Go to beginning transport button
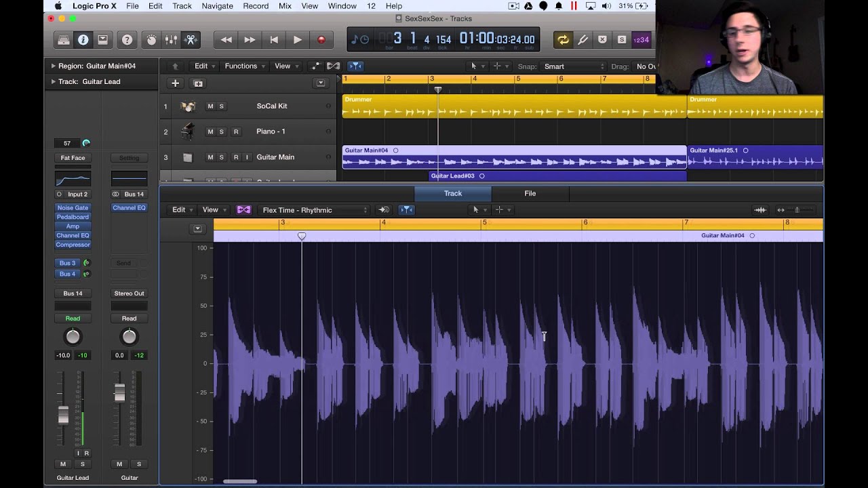The width and height of the screenshot is (868, 488). 274,40
